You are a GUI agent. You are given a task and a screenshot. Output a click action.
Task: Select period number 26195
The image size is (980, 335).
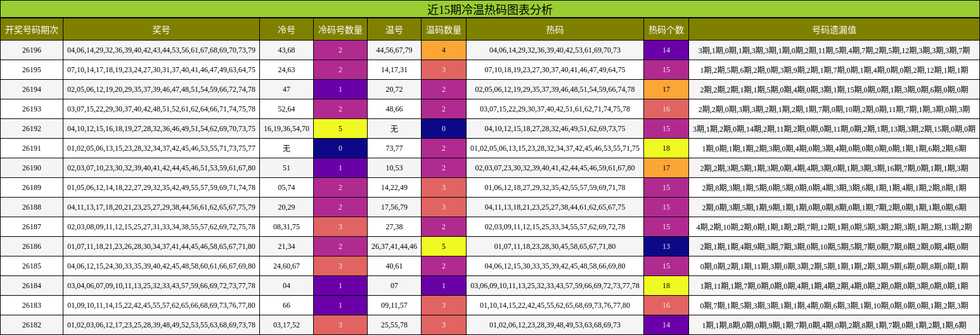click(32, 70)
